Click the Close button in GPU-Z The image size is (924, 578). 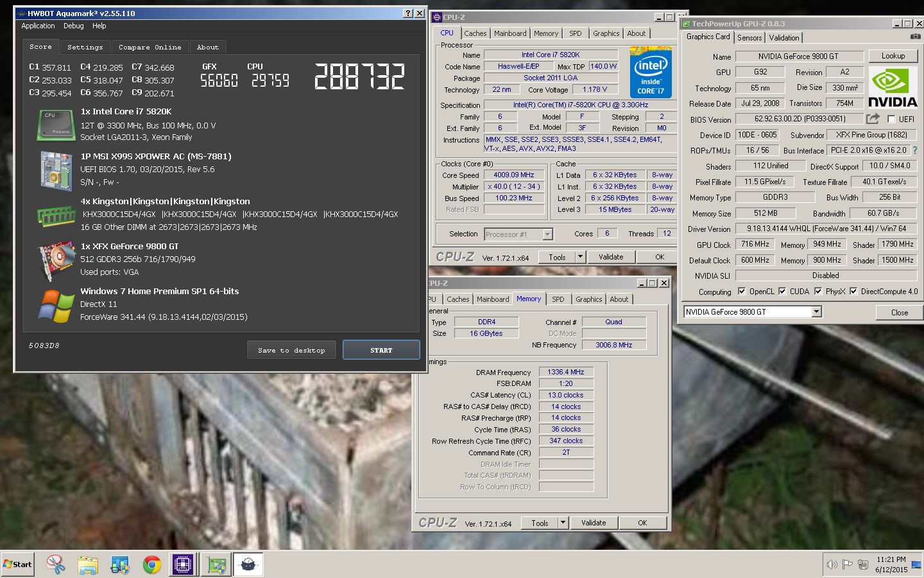tap(900, 313)
